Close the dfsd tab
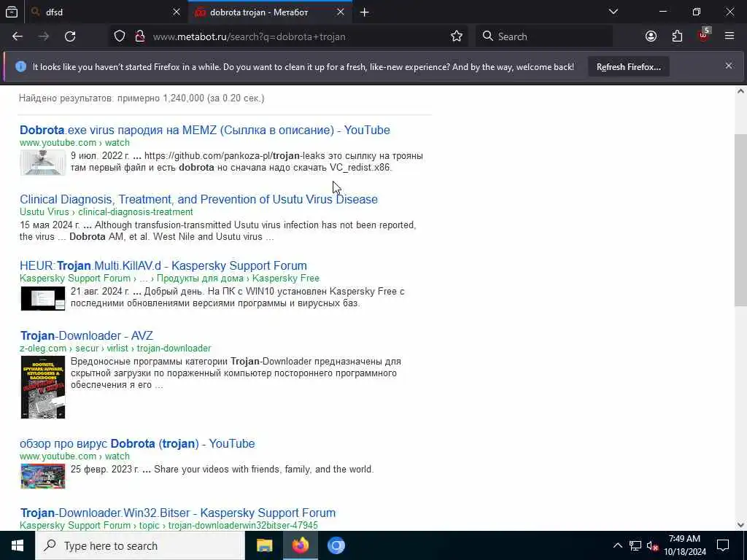Screen dimensions: 747x560 click(x=177, y=12)
